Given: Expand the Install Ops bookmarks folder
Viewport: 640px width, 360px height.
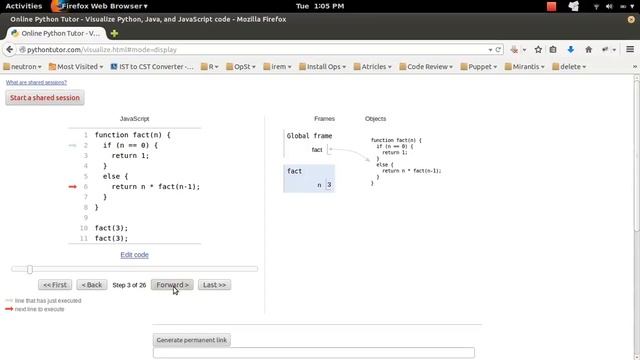Looking at the screenshot, I should (x=322, y=67).
